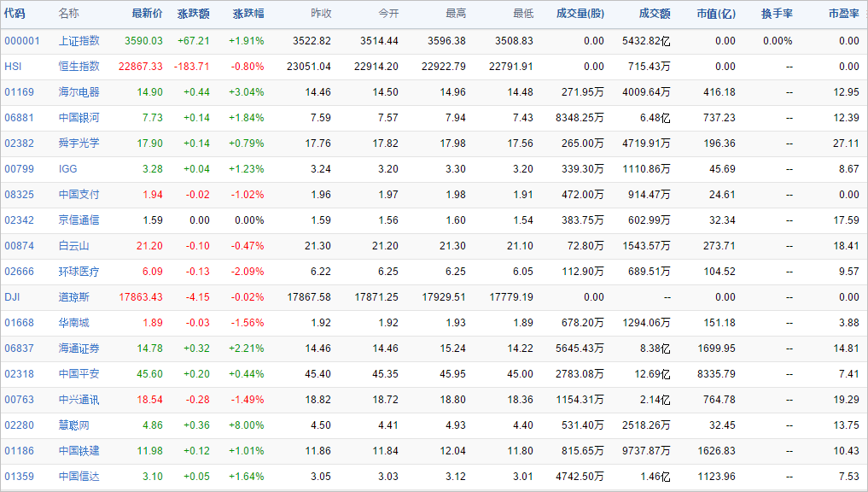
Task: Select 上证指数 turnover 5432.82亿
Action: (647, 40)
